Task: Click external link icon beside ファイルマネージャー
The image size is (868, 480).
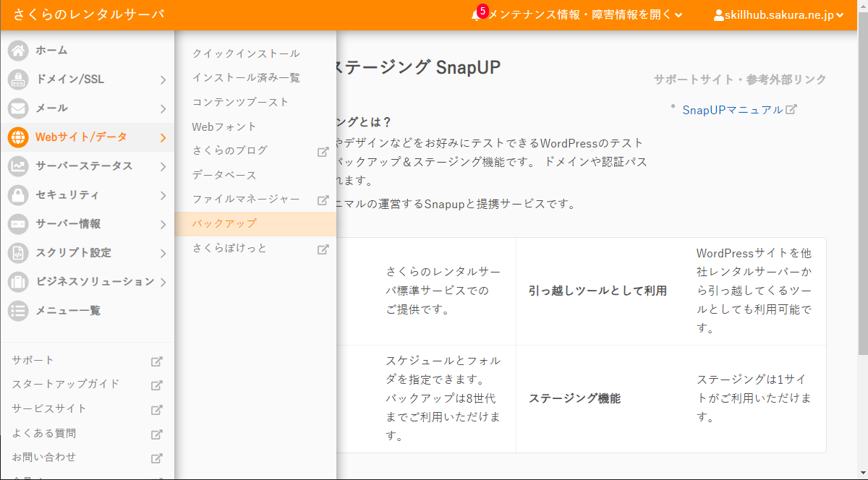Action: 323,200
